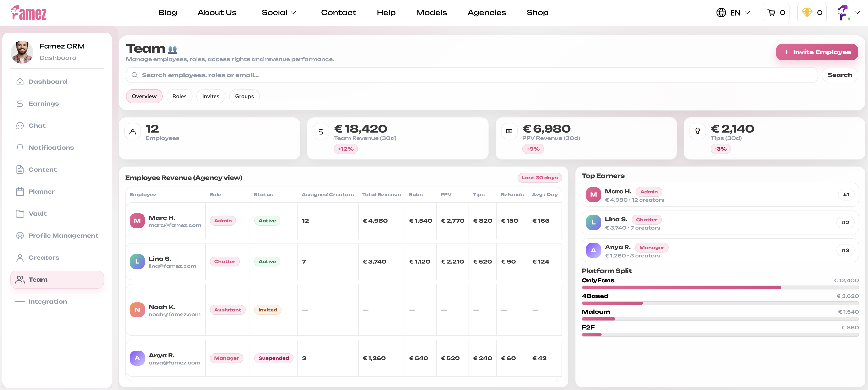The height and width of the screenshot is (390, 868).
Task: Toggle the Last 30 days filter
Action: click(540, 178)
